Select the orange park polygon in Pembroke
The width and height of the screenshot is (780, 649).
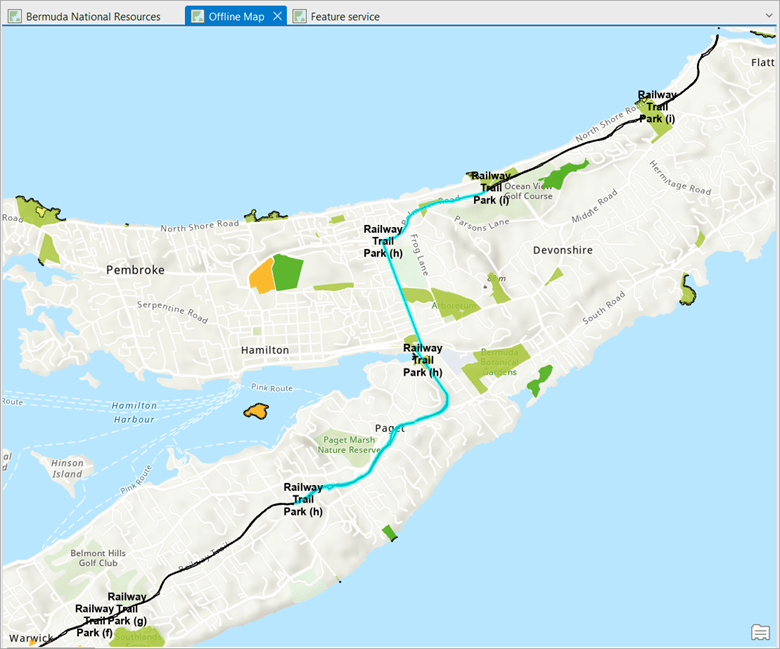click(261, 276)
